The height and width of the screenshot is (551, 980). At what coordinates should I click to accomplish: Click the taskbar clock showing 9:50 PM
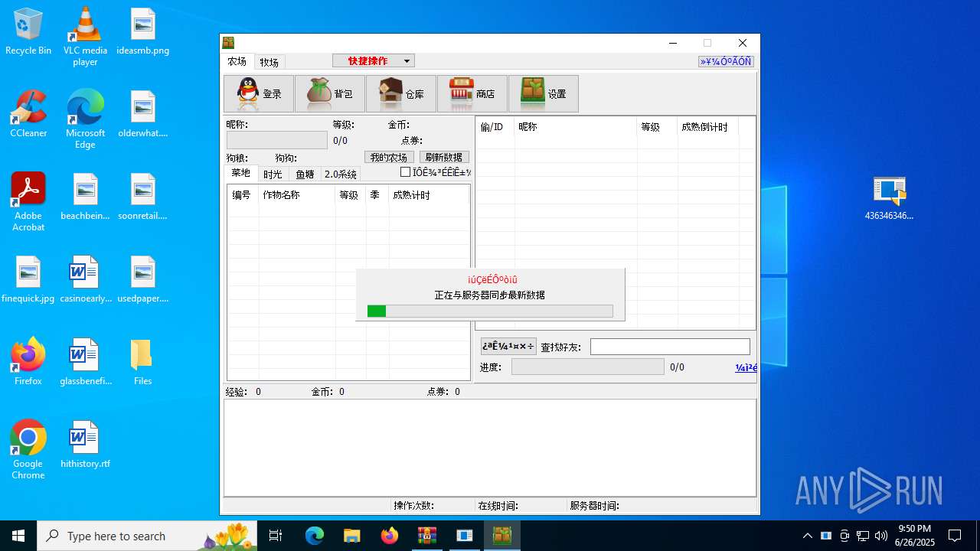915,536
